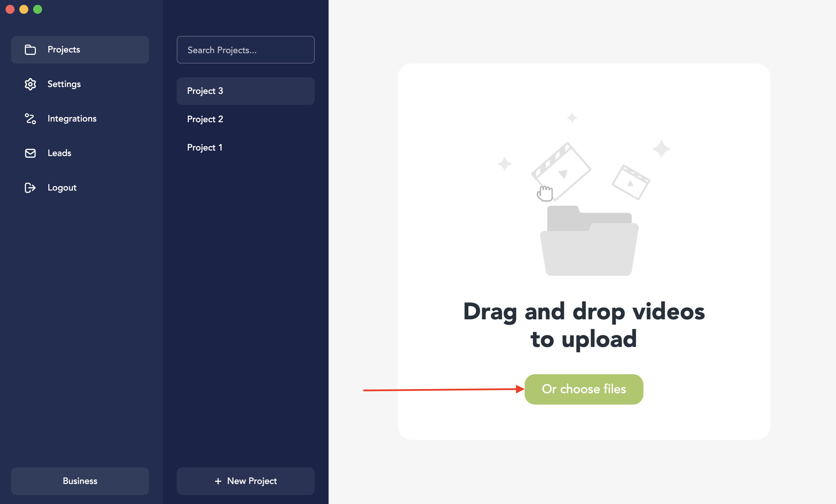
Task: Click the folder illustration in upload area
Action: pyautogui.click(x=589, y=241)
